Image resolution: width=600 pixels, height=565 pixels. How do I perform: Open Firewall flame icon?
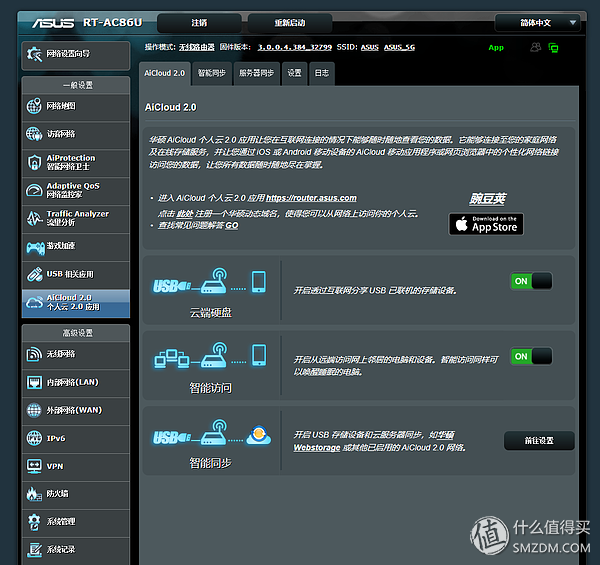[34, 494]
